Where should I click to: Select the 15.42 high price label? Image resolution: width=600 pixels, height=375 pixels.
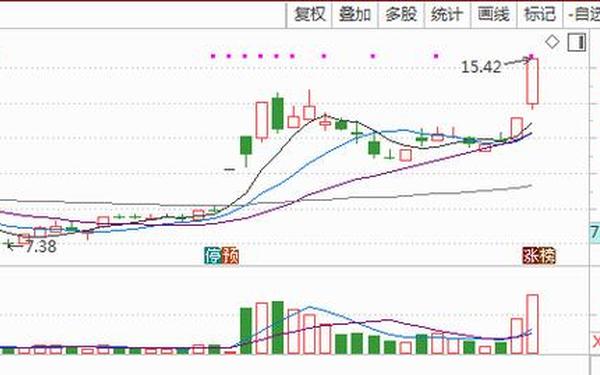pyautogui.click(x=481, y=67)
